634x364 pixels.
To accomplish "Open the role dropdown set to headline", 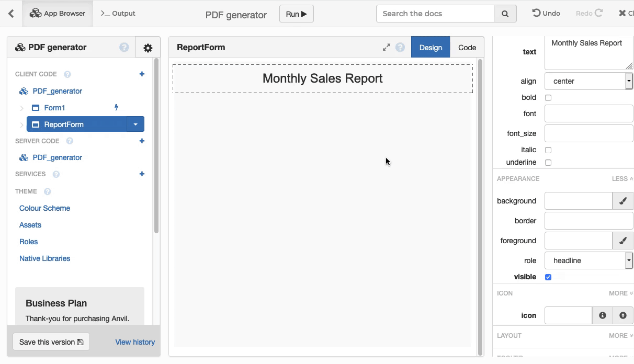I will [x=588, y=260].
